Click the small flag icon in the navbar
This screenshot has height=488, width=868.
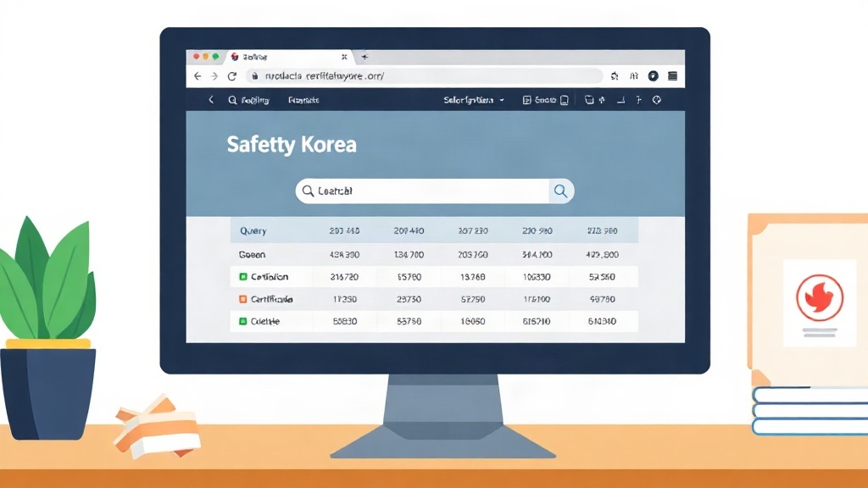(x=639, y=100)
